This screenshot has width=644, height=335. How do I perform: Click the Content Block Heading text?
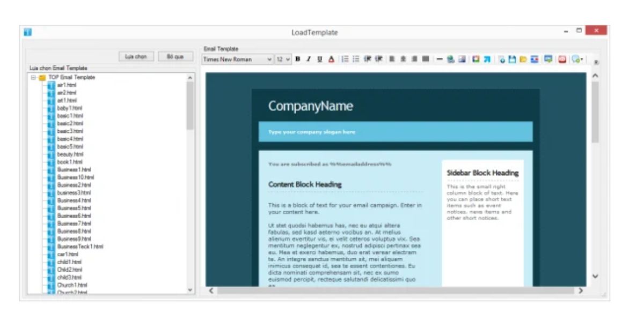tap(305, 184)
